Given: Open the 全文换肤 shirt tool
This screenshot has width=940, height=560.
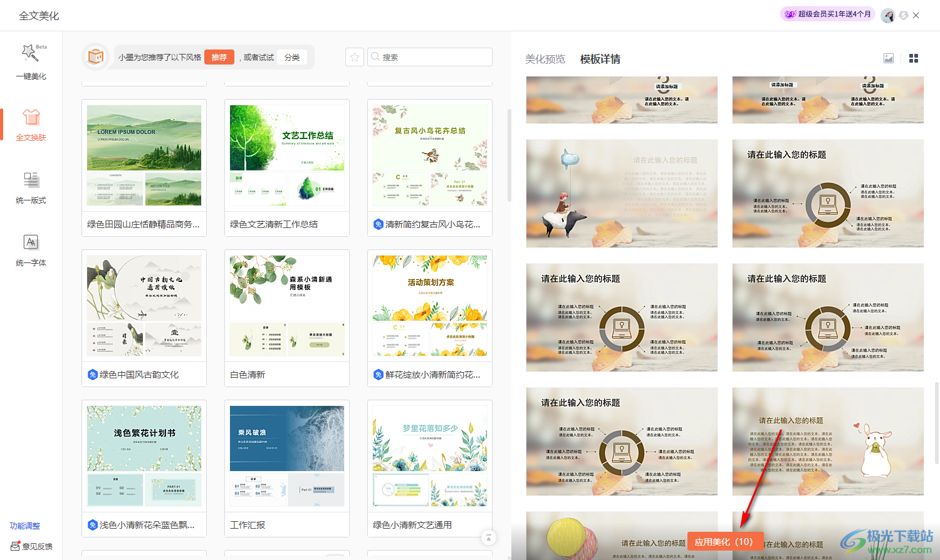Looking at the screenshot, I should click(x=31, y=125).
